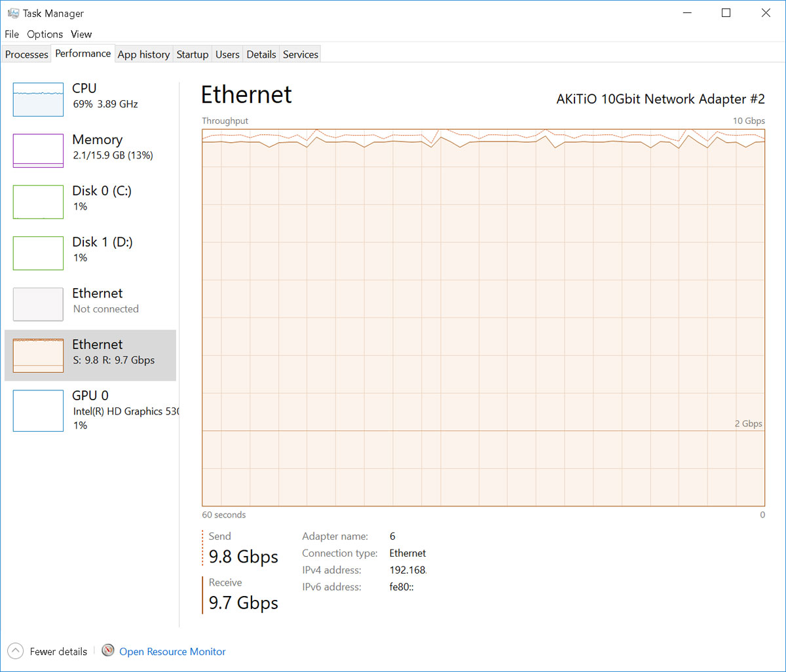Open the File menu
This screenshot has height=672, width=786.
(x=12, y=34)
